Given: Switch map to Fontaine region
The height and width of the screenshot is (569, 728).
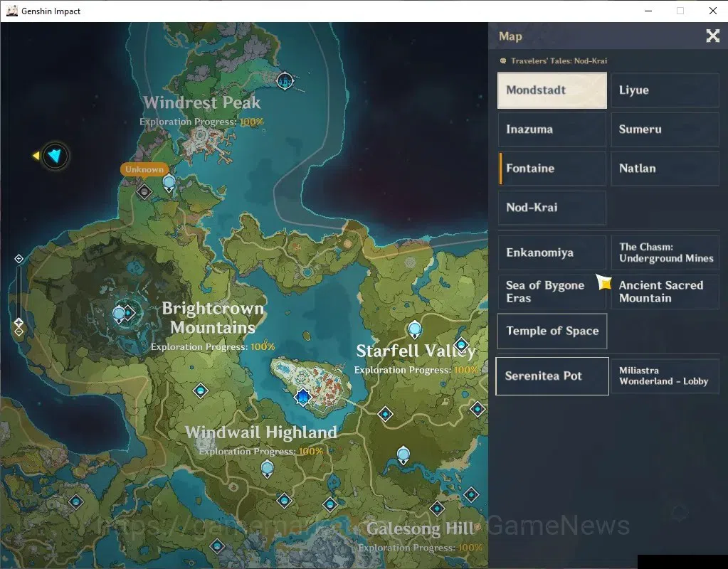Looking at the screenshot, I should (552, 168).
